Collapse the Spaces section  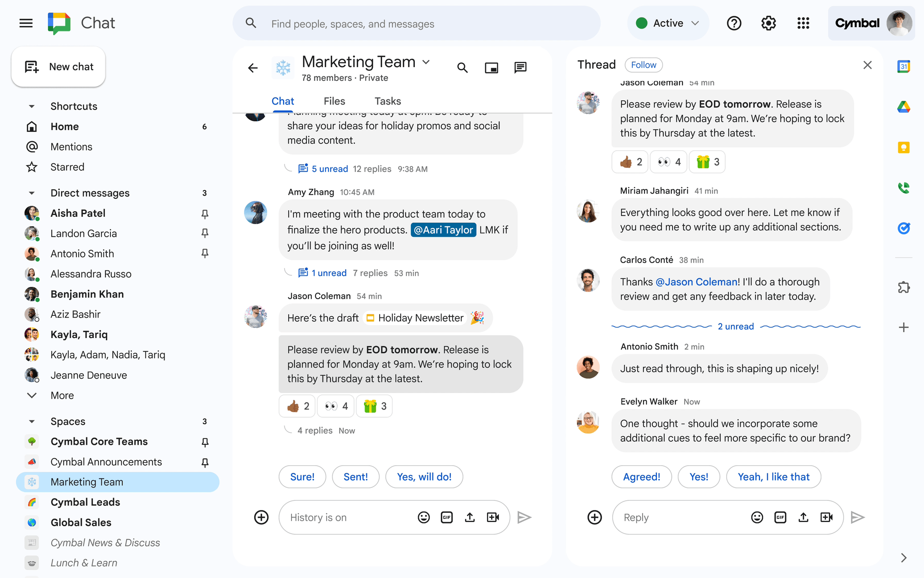coord(31,421)
